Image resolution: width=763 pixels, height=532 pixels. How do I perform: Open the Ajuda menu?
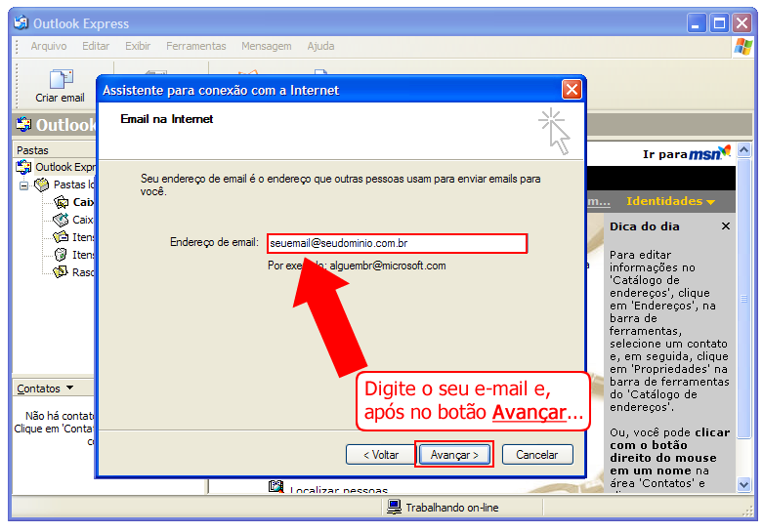(320, 46)
